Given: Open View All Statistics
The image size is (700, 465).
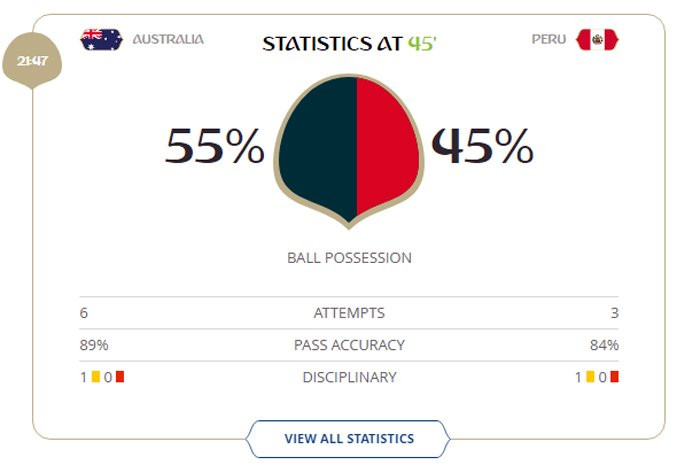Looking at the screenshot, I should pos(349,438).
